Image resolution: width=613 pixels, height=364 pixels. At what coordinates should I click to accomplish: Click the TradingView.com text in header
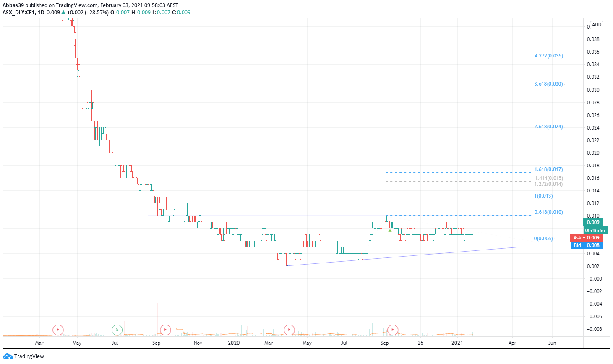77,5
